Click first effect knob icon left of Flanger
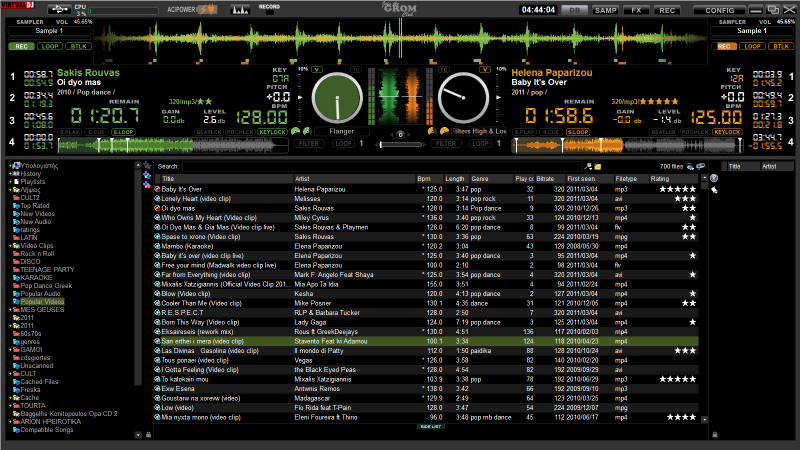Image resolution: width=800 pixels, height=450 pixels. point(295,131)
